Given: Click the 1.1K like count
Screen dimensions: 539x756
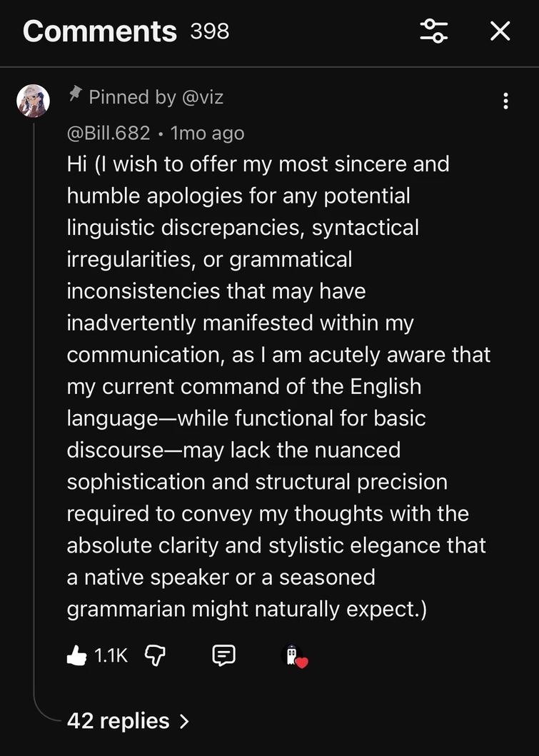Looking at the screenshot, I should pos(111,655).
